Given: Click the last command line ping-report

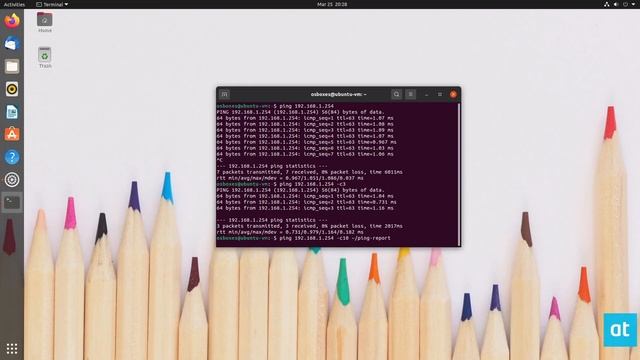Looking at the screenshot, I should tap(303, 238).
